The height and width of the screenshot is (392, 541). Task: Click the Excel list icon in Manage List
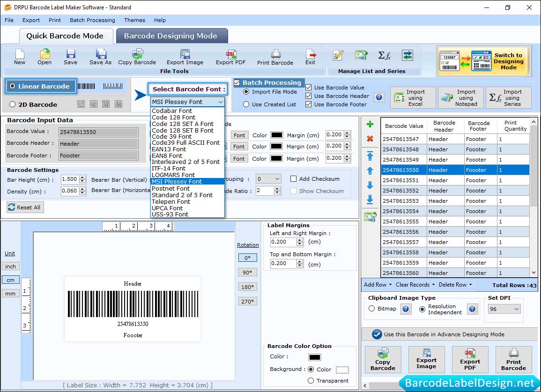(x=361, y=55)
